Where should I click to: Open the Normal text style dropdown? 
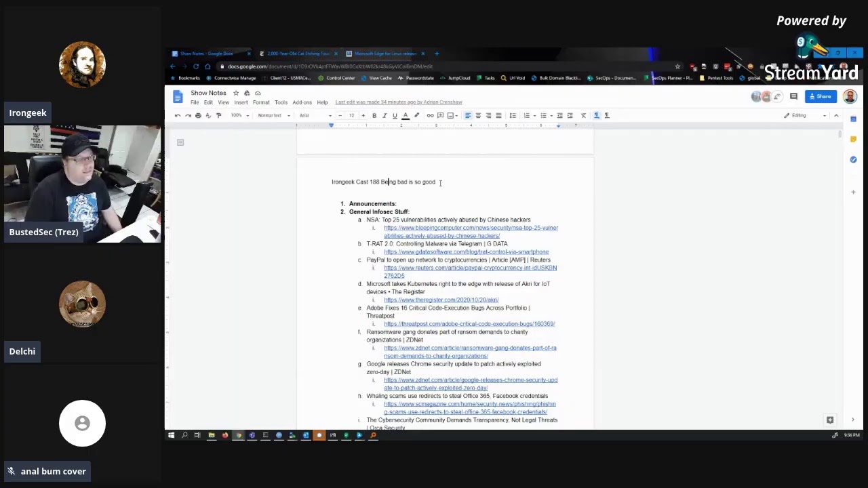(274, 115)
